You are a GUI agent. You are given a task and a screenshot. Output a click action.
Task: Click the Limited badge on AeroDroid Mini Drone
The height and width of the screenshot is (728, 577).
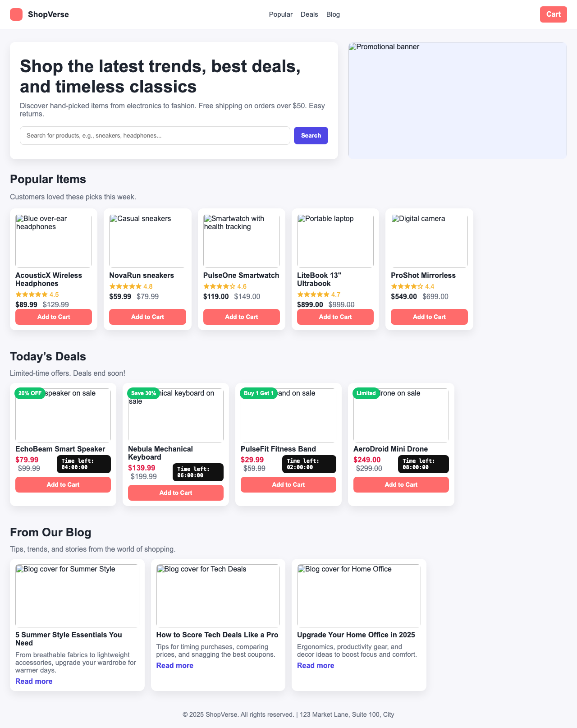coord(366,393)
